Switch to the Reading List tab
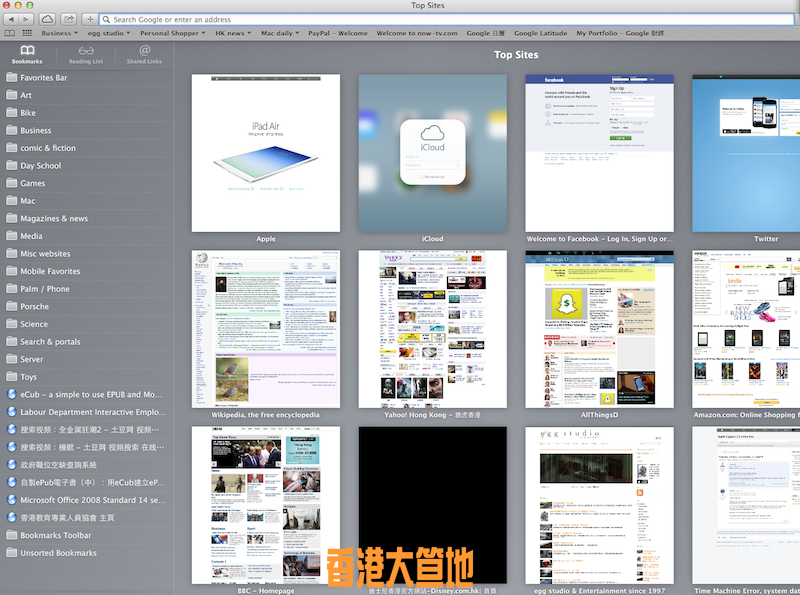 pyautogui.click(x=86, y=55)
